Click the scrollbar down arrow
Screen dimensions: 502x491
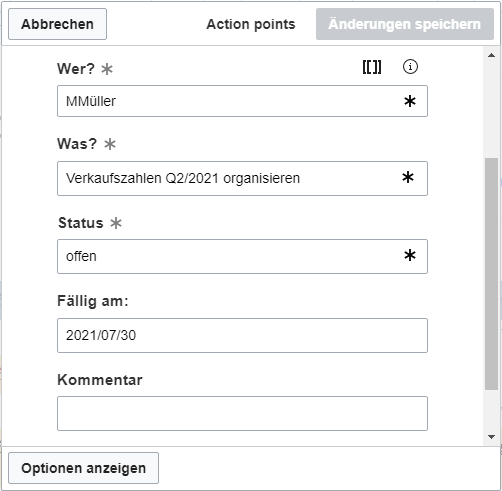point(491,437)
